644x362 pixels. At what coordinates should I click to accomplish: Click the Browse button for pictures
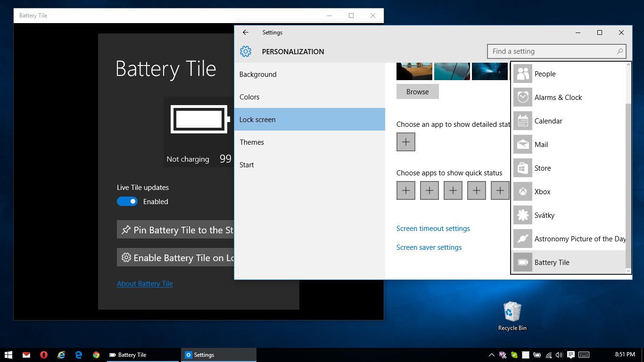418,92
